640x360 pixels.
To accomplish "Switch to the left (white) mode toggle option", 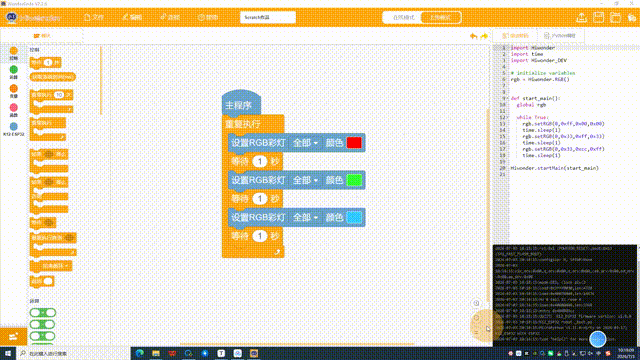I will point(403,18).
